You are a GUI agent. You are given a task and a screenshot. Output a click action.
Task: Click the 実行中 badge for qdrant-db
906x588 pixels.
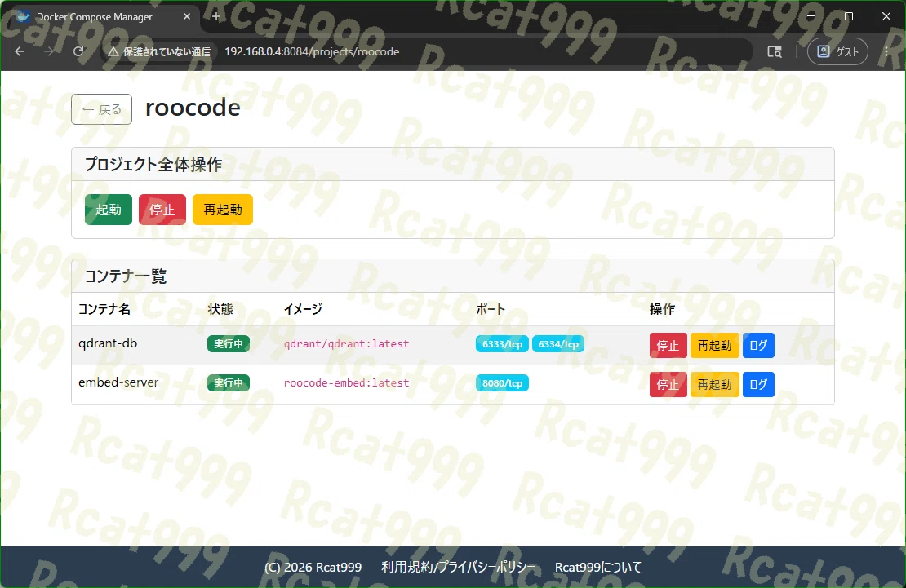click(x=229, y=343)
